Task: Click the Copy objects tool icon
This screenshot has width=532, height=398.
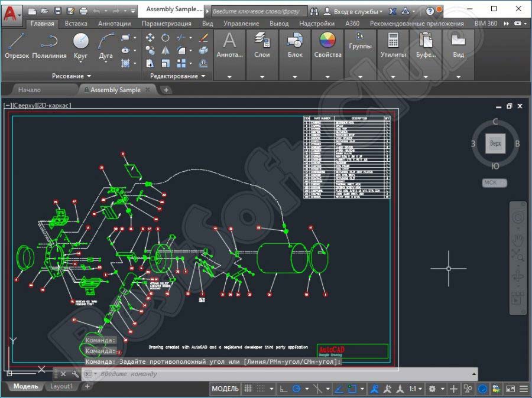Action: click(150, 50)
